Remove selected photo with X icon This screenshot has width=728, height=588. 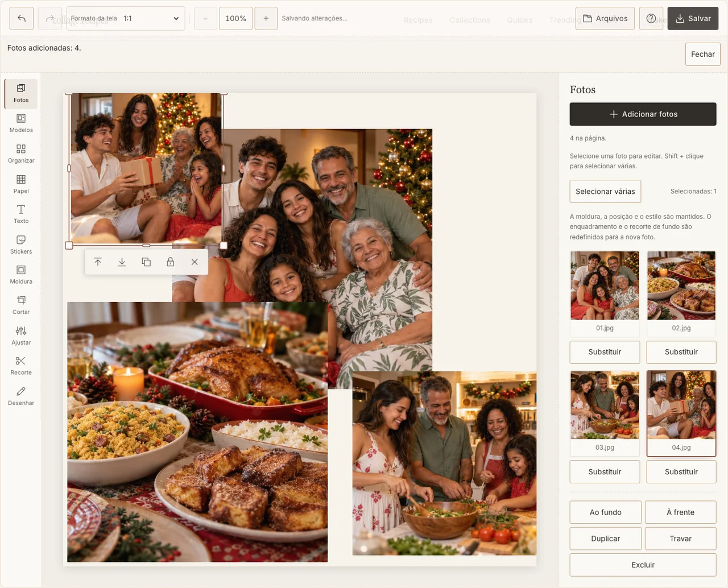point(195,262)
